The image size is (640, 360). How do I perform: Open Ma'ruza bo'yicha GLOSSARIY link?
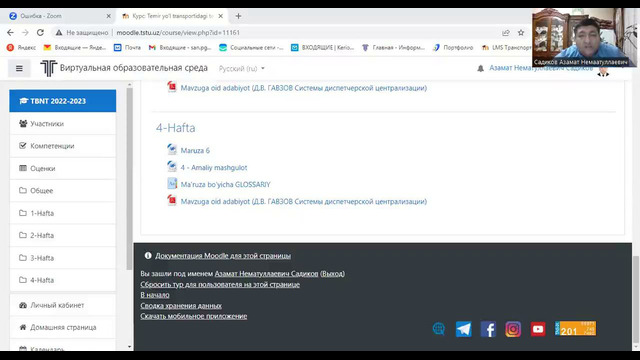click(225, 184)
